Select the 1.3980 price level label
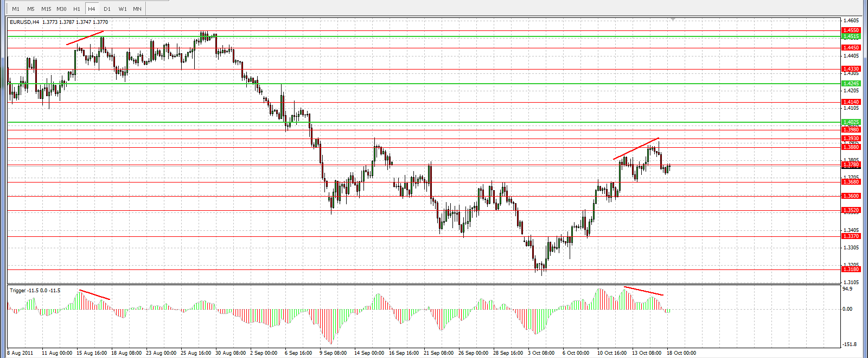 (x=851, y=130)
